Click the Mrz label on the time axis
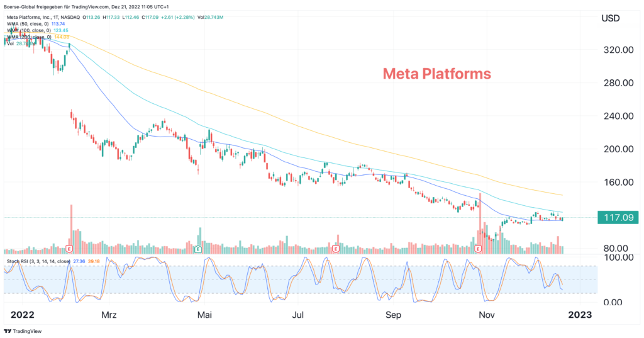This screenshot has width=644, height=338. [x=109, y=315]
